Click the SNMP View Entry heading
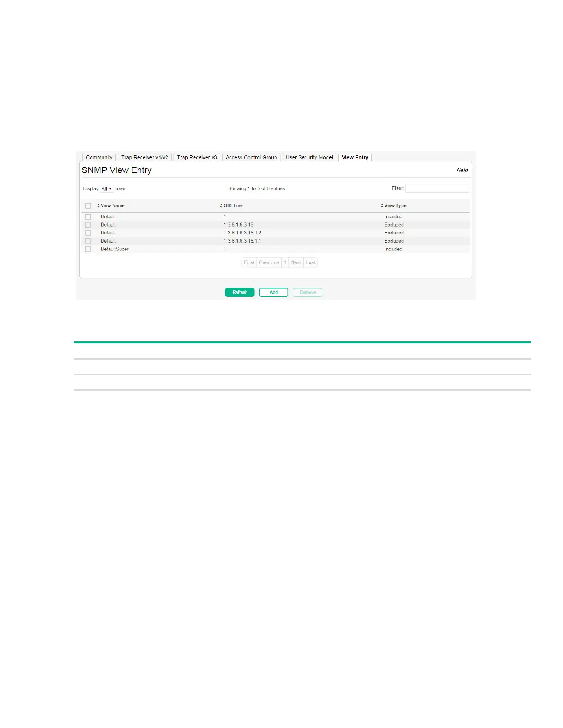Image resolution: width=563 pixels, height=728 pixels. click(x=117, y=170)
